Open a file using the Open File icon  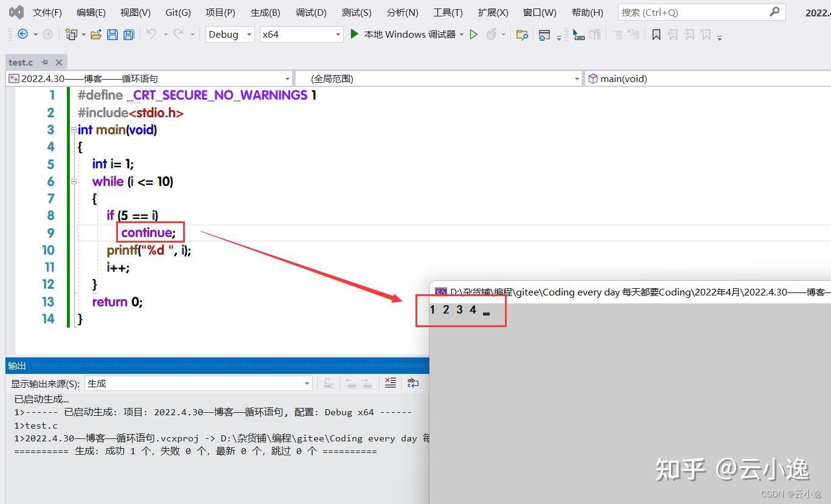[97, 34]
